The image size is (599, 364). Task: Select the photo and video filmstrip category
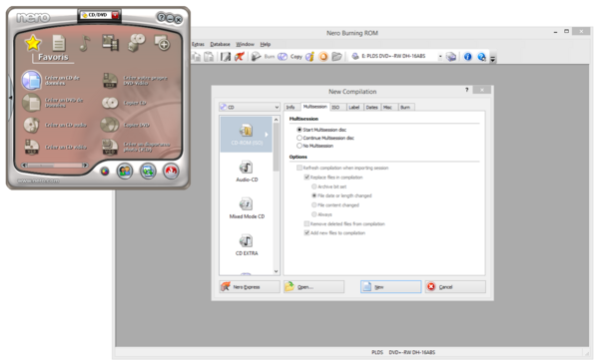[111, 43]
